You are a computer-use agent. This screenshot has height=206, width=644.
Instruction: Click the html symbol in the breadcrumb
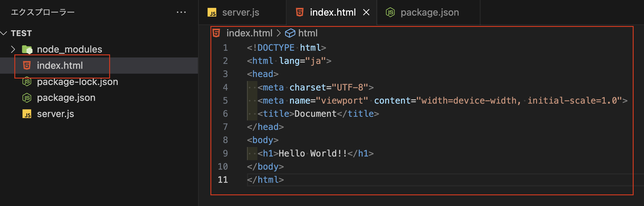point(308,33)
